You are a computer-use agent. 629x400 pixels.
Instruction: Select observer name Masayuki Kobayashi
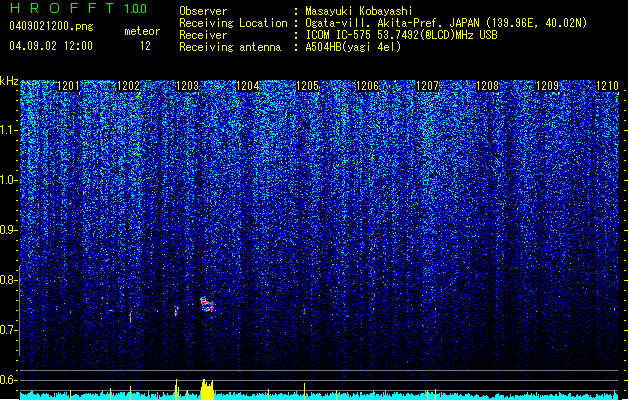[x=359, y=11]
